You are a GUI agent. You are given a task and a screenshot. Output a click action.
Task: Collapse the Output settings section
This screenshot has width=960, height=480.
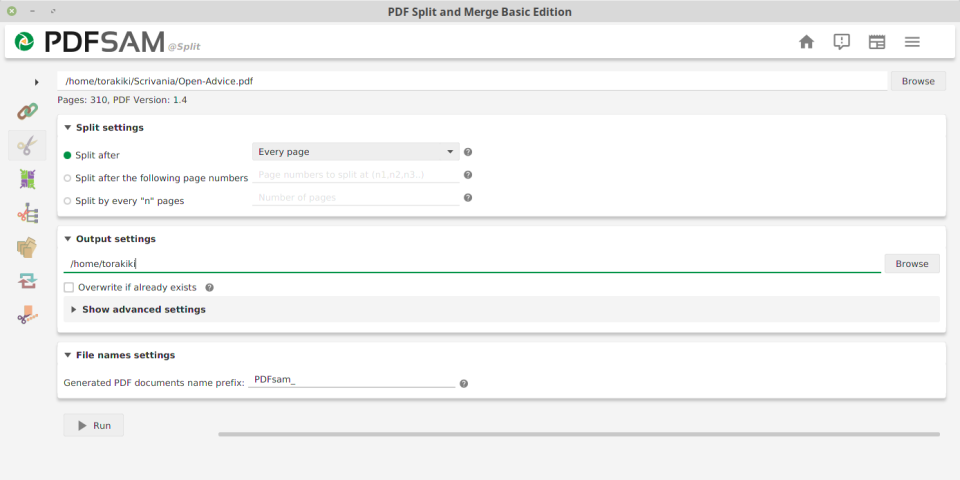coord(67,239)
